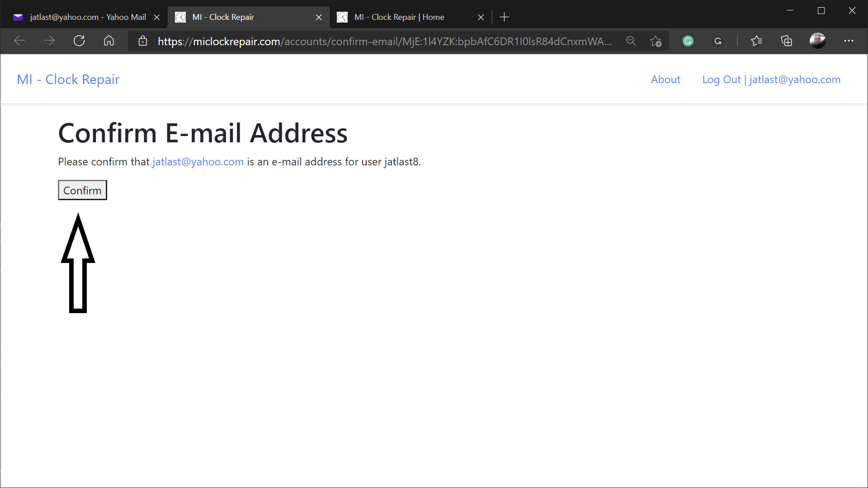Open the About page

[666, 79]
